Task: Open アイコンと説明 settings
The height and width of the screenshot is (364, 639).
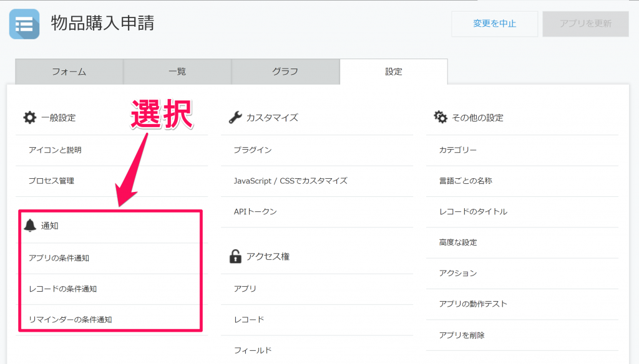Action: [x=55, y=150]
